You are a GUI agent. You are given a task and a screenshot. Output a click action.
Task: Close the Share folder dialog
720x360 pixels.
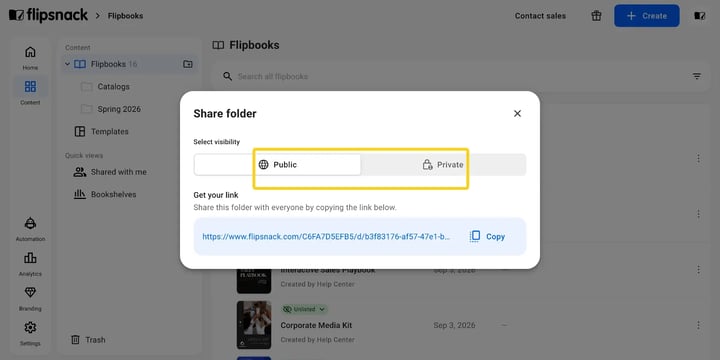point(518,113)
